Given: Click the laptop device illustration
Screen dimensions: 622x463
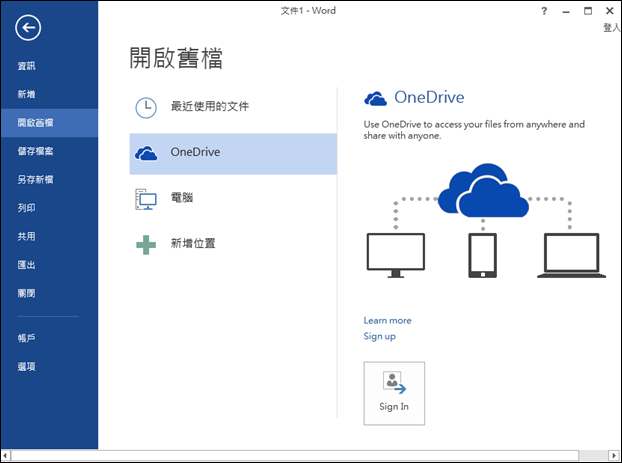Looking at the screenshot, I should point(571,256).
